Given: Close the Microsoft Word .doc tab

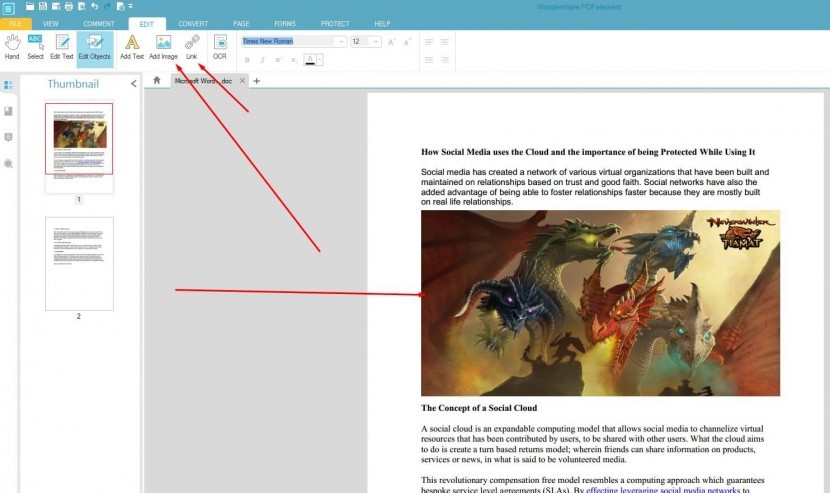Looking at the screenshot, I should coord(242,80).
